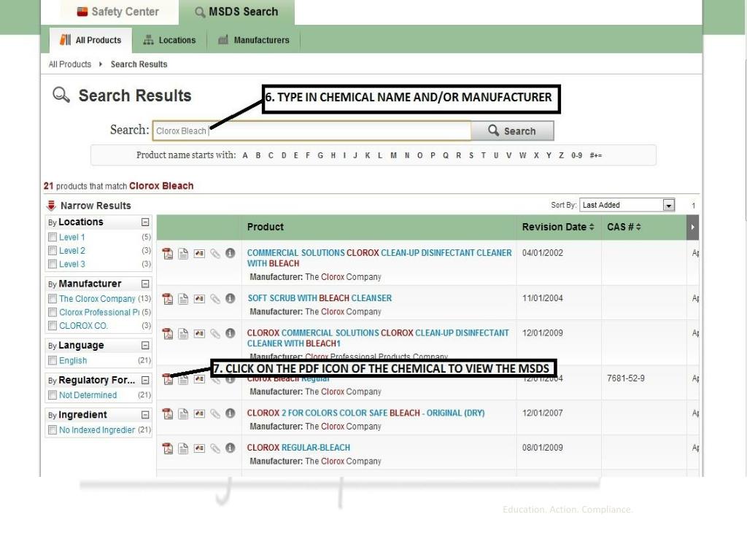Check the Level 2 location filter

click(x=53, y=251)
